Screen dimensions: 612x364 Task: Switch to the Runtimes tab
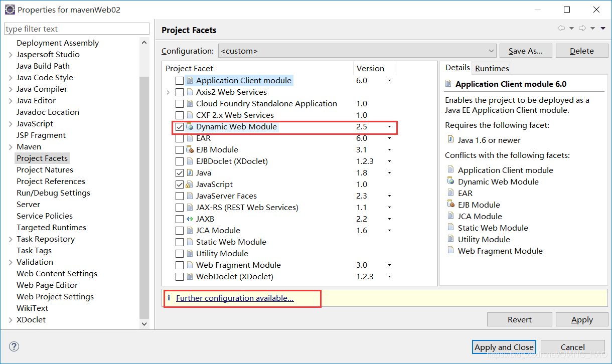coord(492,68)
